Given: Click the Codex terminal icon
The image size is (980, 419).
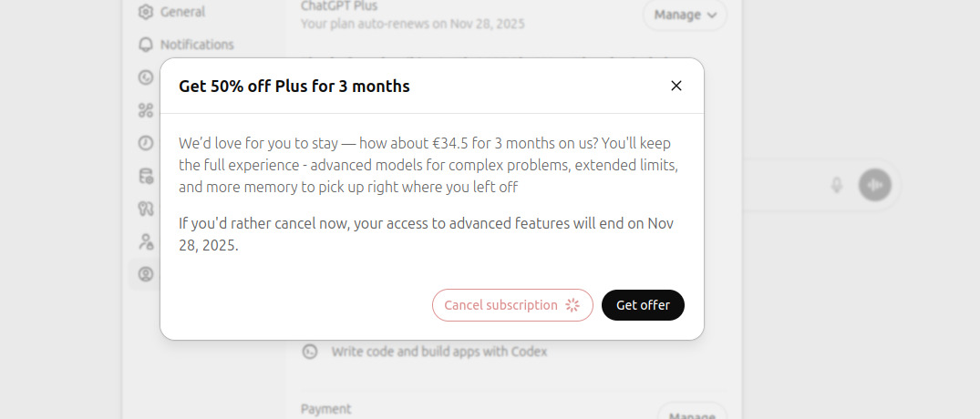Looking at the screenshot, I should (x=311, y=352).
